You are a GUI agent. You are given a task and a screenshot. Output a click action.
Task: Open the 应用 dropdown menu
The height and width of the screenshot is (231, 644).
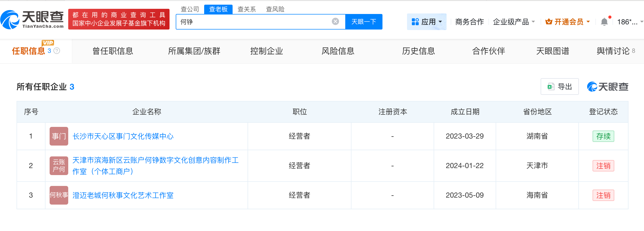pos(427,22)
